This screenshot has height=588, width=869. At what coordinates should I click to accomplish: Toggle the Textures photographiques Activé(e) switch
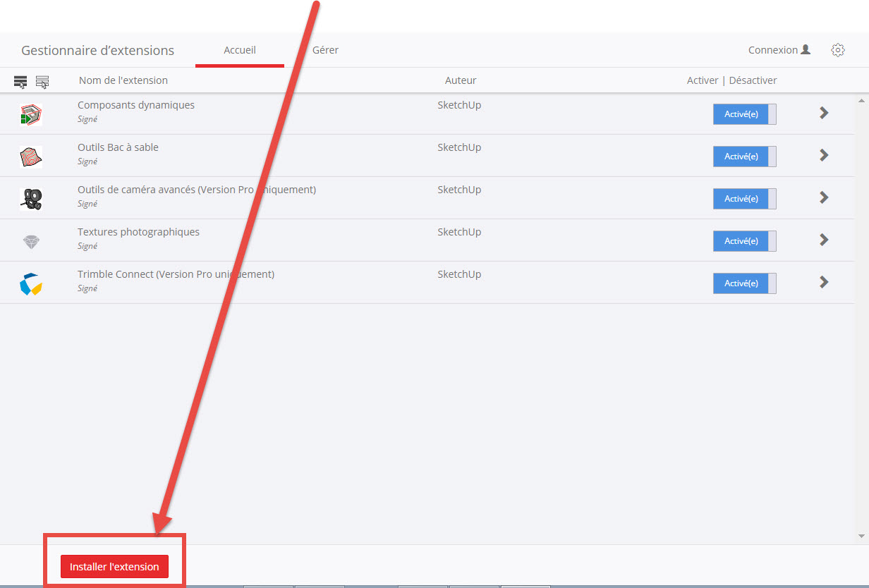coord(744,241)
